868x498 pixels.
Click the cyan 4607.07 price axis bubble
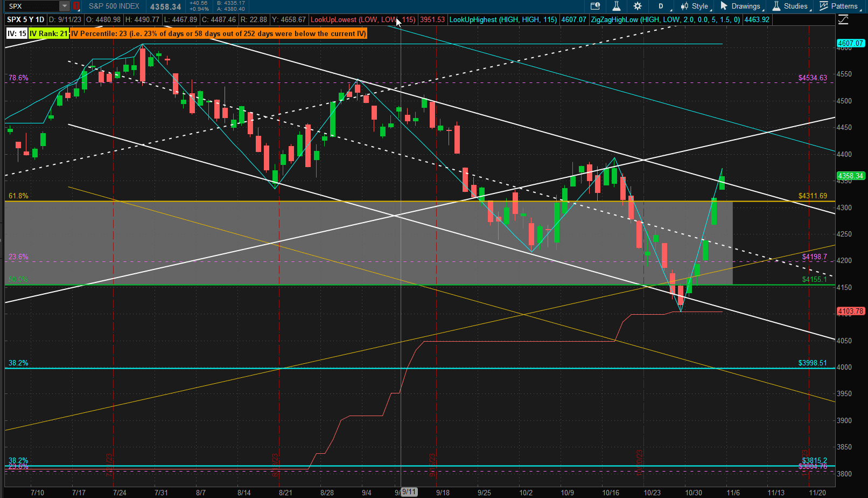pos(851,43)
